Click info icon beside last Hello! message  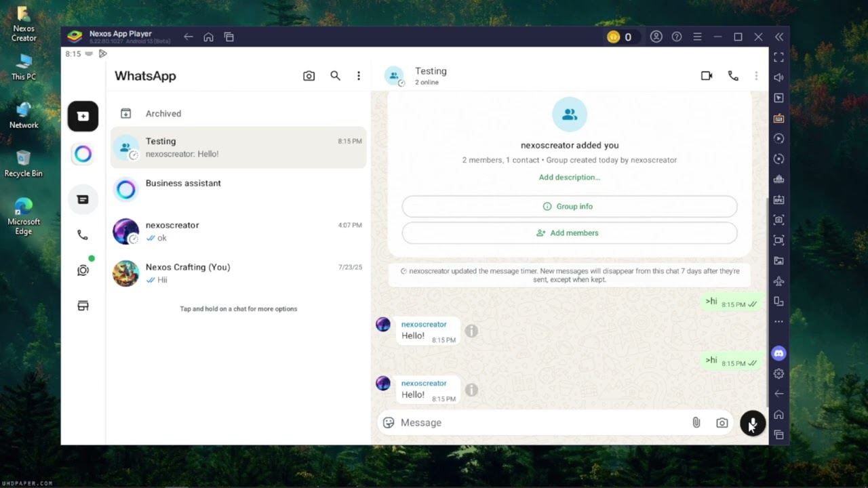pyautogui.click(x=471, y=390)
